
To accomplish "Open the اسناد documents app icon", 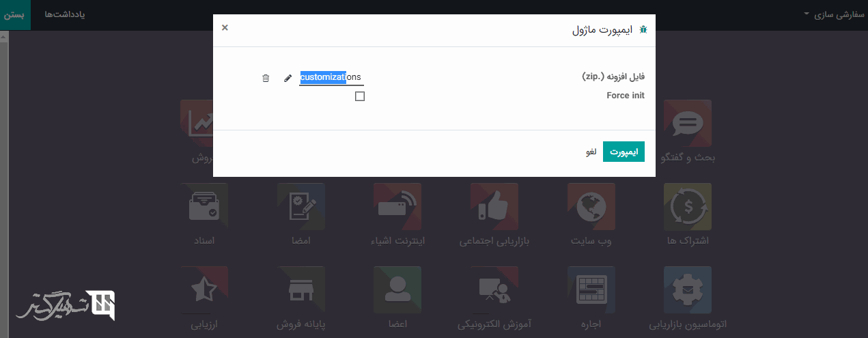I will pos(204,206).
